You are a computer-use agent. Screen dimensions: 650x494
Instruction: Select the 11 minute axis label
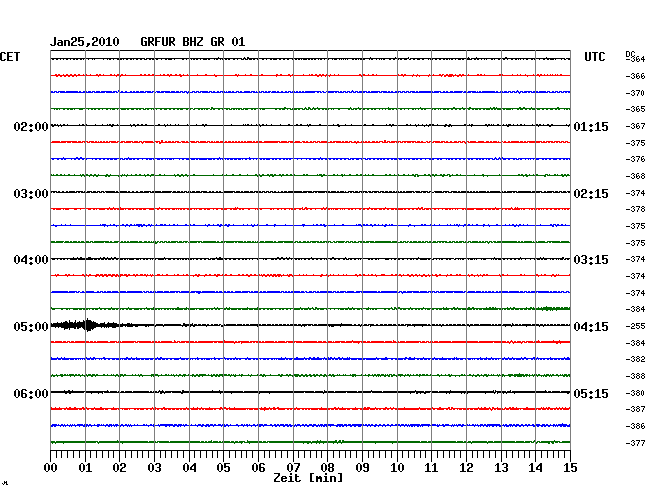coord(431,467)
